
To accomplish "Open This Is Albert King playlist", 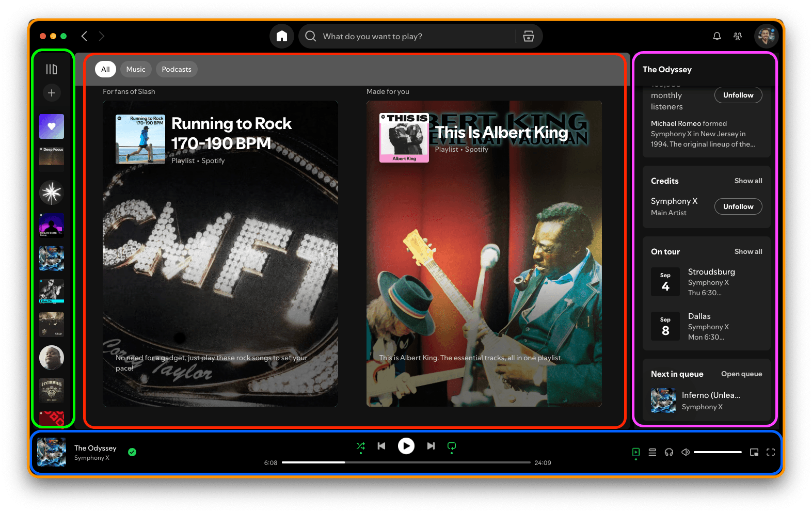I will (484, 253).
